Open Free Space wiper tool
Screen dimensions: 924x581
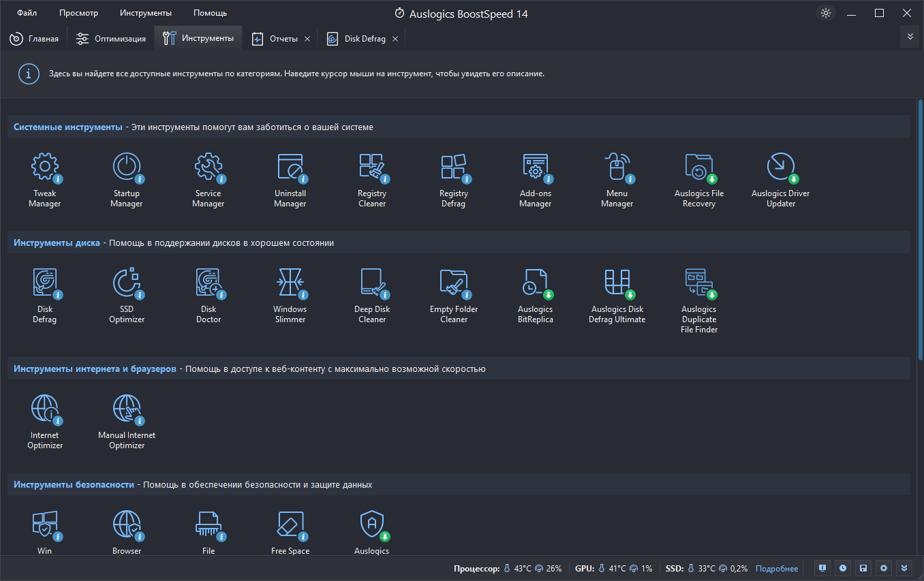[290, 532]
